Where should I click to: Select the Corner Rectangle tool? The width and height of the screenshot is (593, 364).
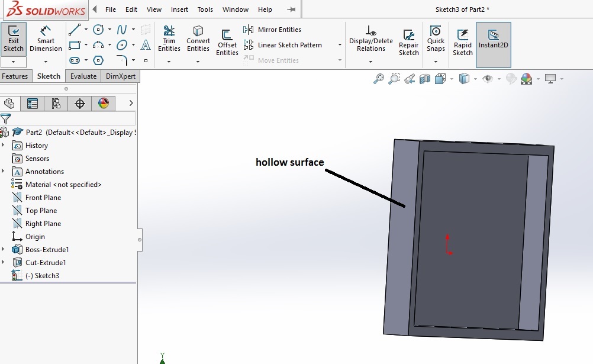coord(75,45)
